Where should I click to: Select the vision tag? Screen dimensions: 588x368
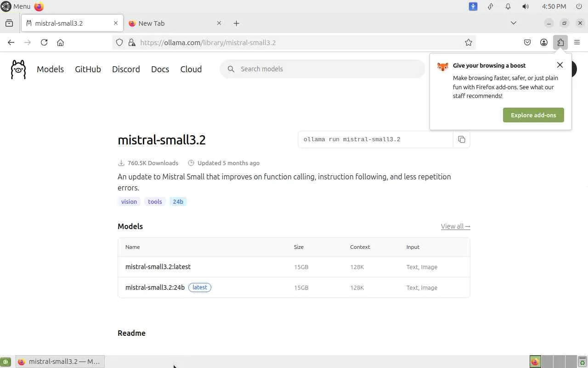click(129, 201)
